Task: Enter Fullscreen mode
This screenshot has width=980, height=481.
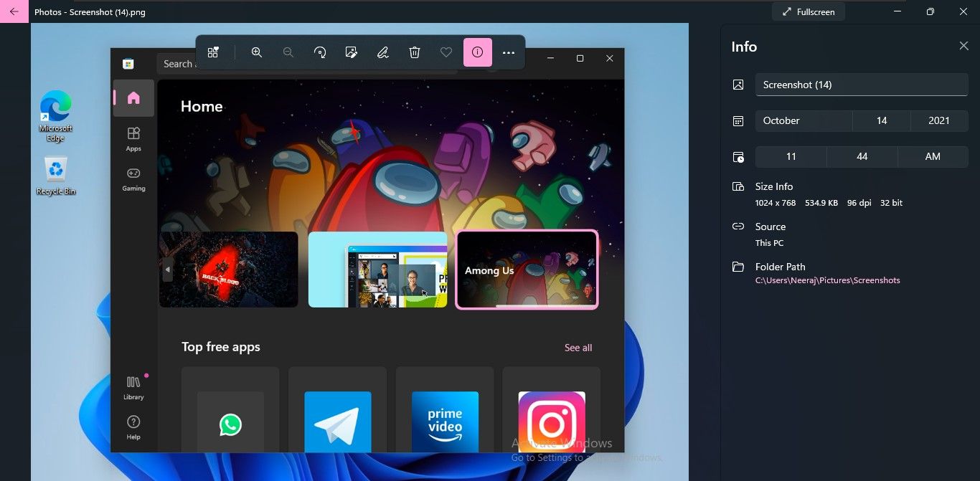Action: 809,12
